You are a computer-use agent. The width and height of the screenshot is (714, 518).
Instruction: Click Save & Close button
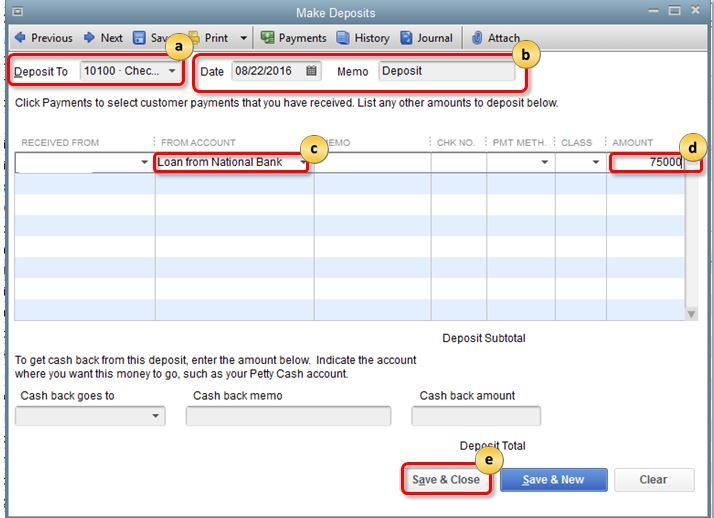coord(446,479)
